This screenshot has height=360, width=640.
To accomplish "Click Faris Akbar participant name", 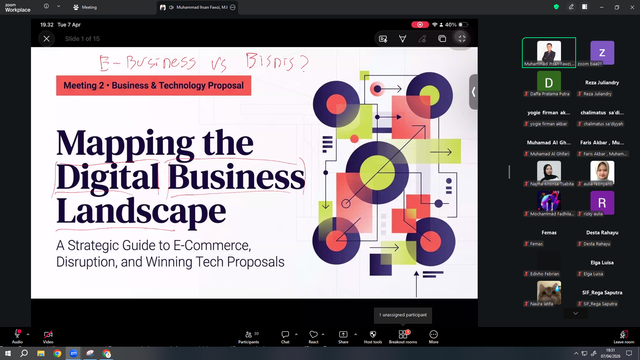I will pyautogui.click(x=602, y=142).
